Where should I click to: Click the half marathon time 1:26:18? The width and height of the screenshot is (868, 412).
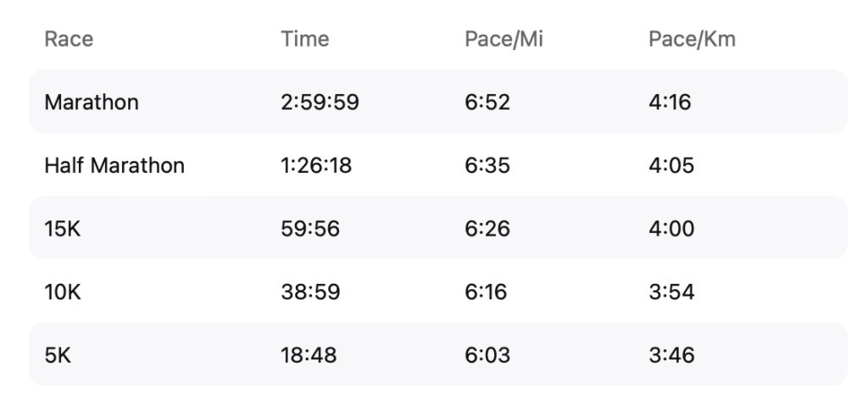click(316, 165)
